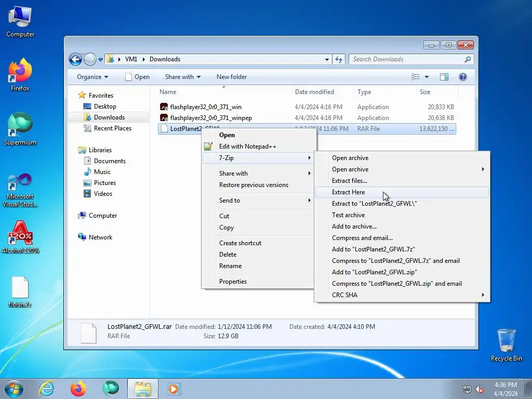Open media player from the taskbar
The width and height of the screenshot is (532, 399).
175,389
